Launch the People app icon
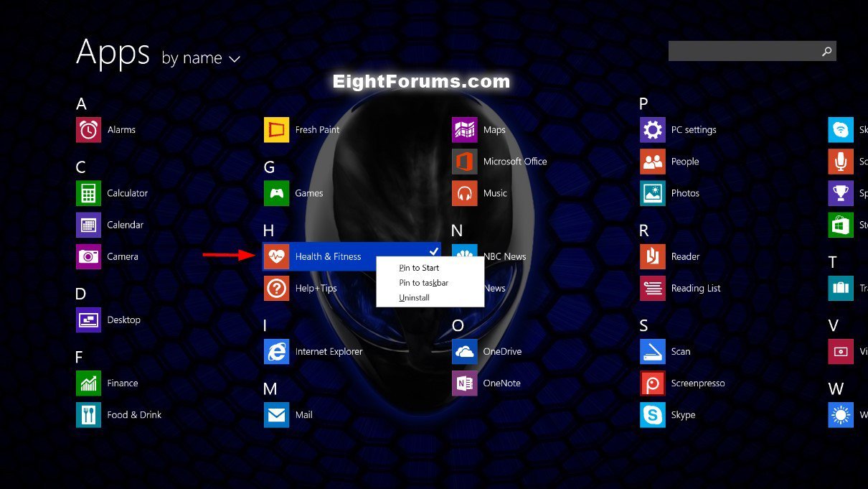The width and height of the screenshot is (868, 489). 652,162
